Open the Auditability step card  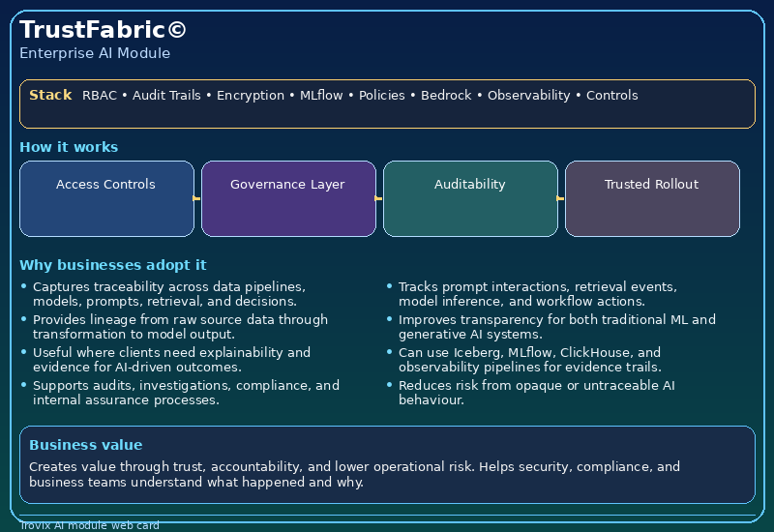470,198
